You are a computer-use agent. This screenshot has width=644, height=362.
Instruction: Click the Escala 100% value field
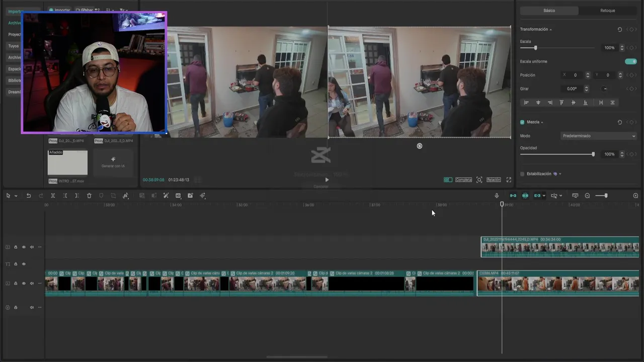[609, 48]
